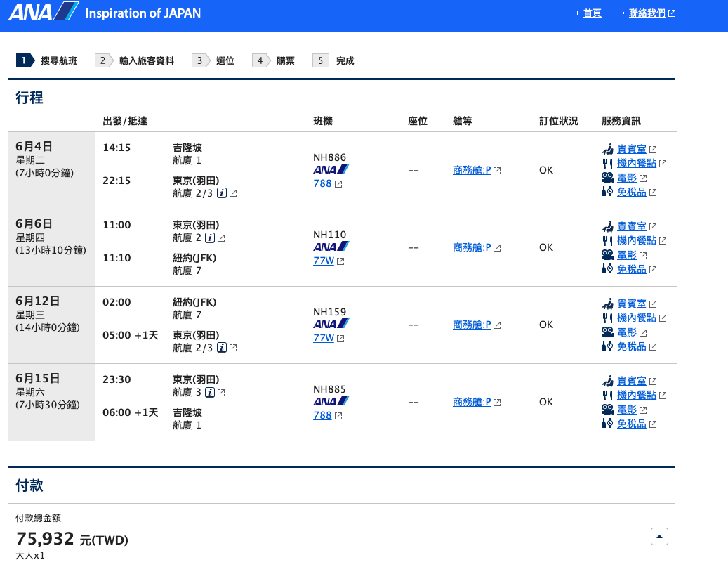Open 商務艙:P class link for NH886
The height and width of the screenshot is (567, 728).
click(472, 170)
